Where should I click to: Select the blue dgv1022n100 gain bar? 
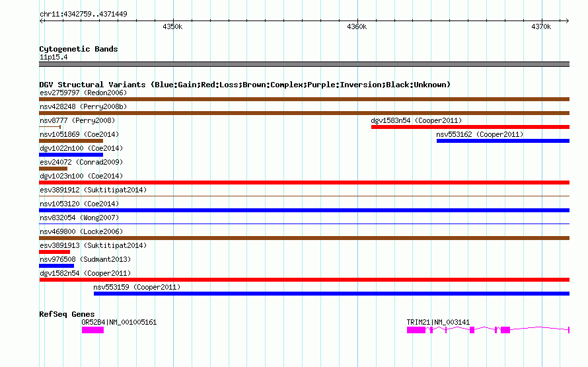(71, 155)
